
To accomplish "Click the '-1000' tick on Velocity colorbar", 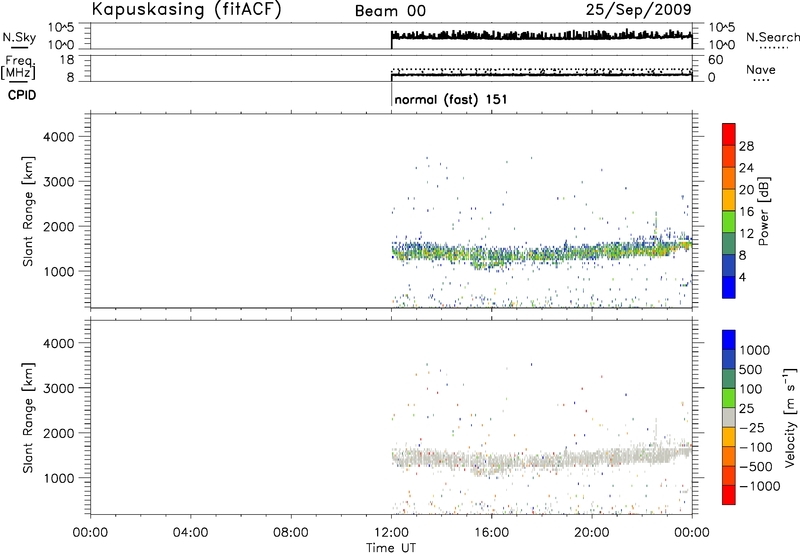I will 759,486.
